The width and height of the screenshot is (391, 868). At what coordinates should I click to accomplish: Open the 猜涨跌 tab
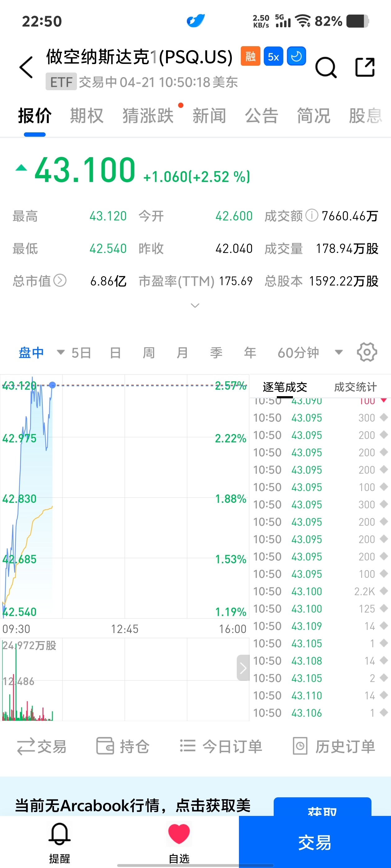pyautogui.click(x=148, y=116)
